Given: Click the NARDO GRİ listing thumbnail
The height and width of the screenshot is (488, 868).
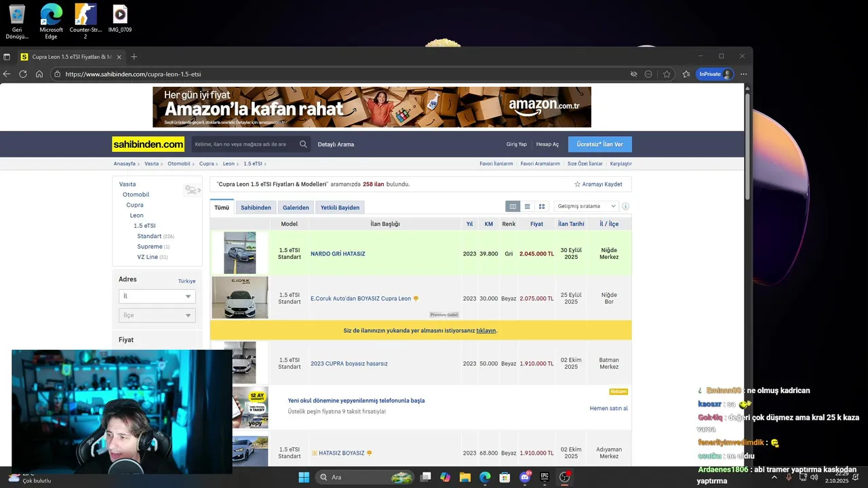Looking at the screenshot, I should (239, 253).
